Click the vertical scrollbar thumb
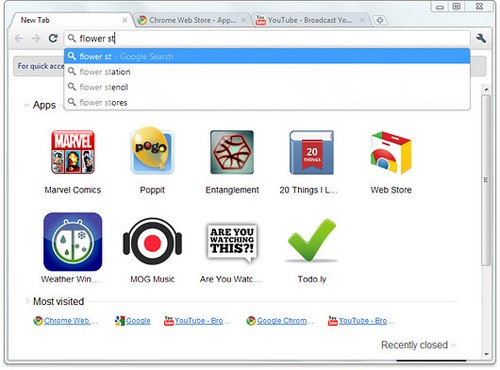This screenshot has width=500, height=370. [486, 180]
